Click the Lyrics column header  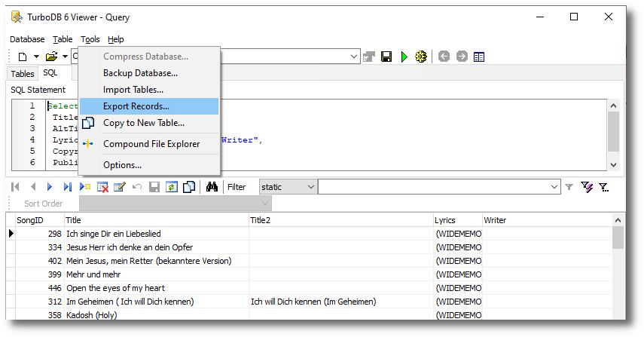tap(457, 220)
